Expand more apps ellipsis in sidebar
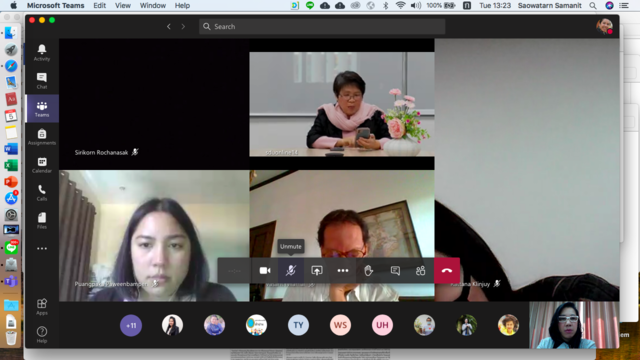This screenshot has height=360, width=640. coord(42,248)
